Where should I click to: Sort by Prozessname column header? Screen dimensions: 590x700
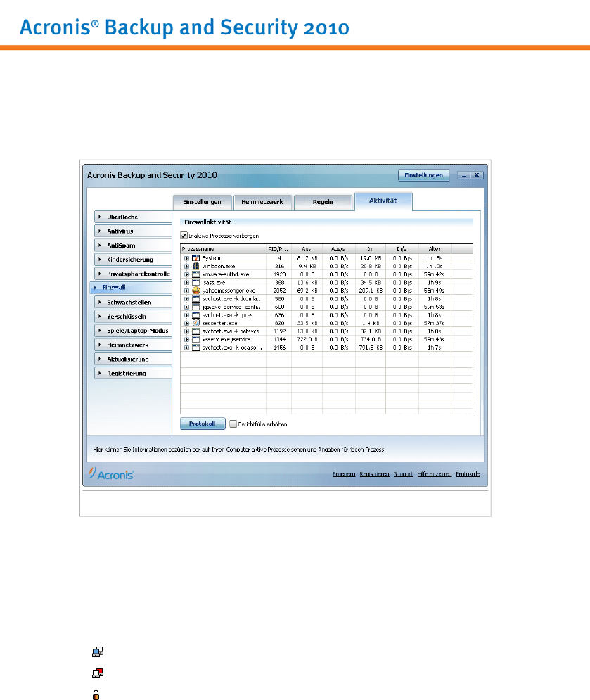pyautogui.click(x=223, y=249)
